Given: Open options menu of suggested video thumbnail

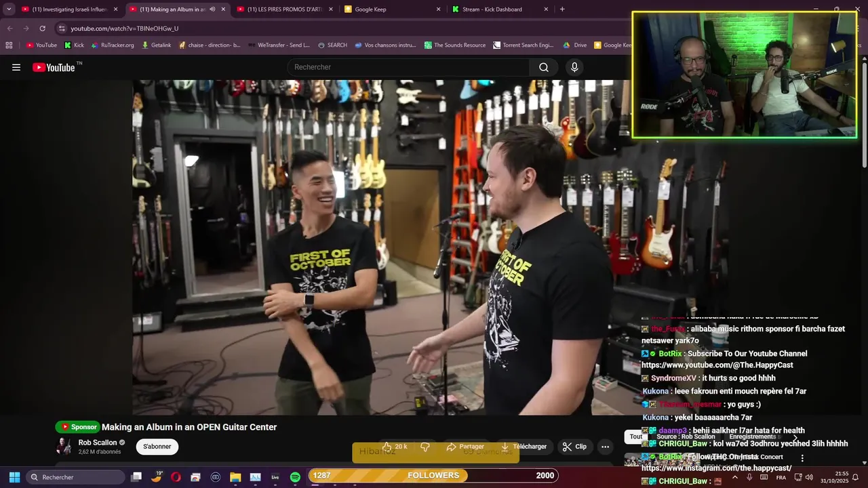Looking at the screenshot, I should (x=802, y=458).
